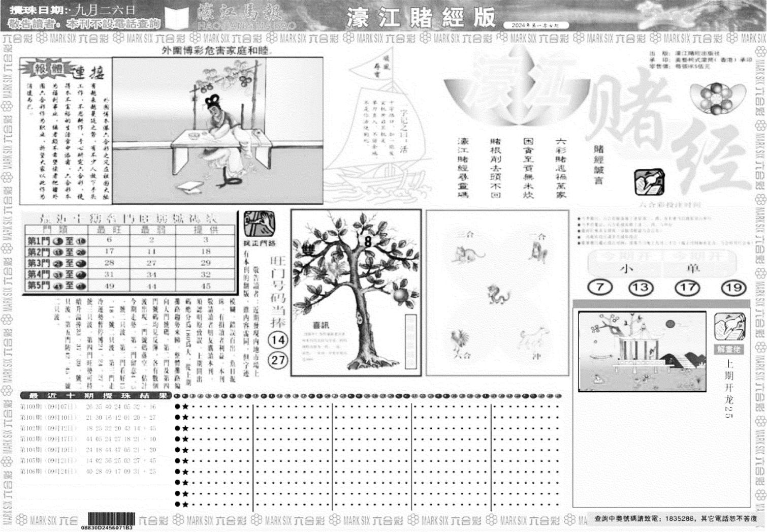Viewport: 767px width, 532px height.
Task: Click the circled number 17
Action: pyautogui.click(x=687, y=288)
